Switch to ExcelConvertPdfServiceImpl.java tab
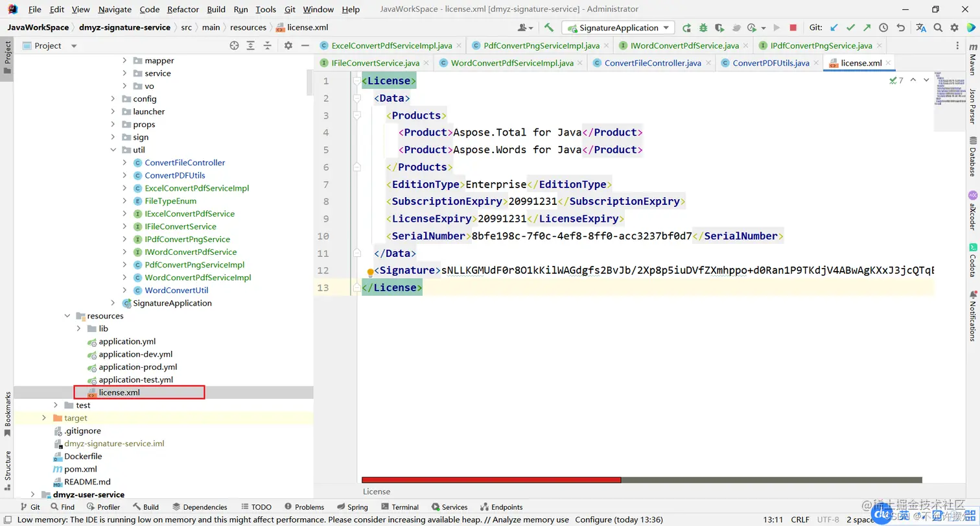The height and width of the screenshot is (526, 980). click(391, 46)
